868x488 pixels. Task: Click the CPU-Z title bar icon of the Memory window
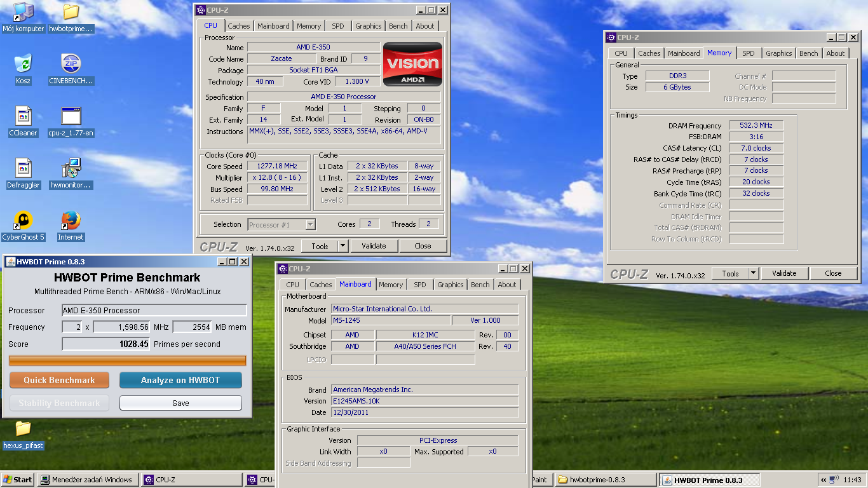coord(611,37)
